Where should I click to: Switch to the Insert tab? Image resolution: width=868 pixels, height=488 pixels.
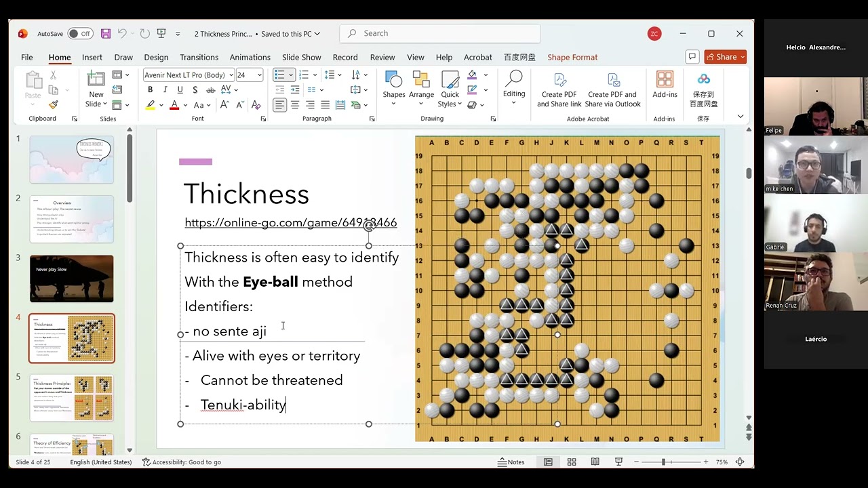[x=92, y=58]
